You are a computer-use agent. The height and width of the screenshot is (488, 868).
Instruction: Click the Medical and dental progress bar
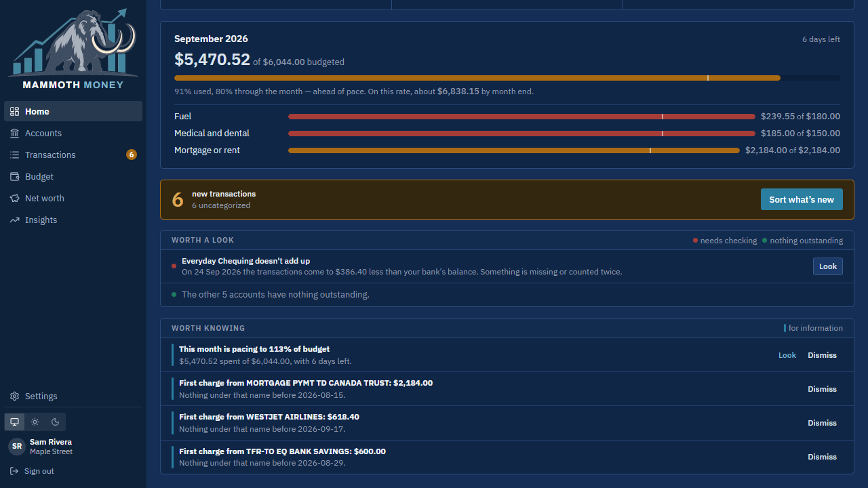point(521,134)
